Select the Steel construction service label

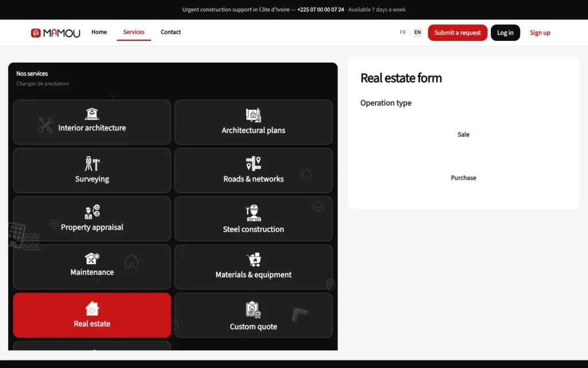(x=253, y=229)
